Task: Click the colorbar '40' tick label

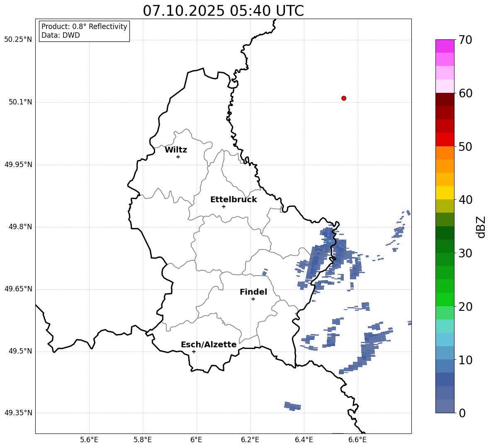Action: 465,200
